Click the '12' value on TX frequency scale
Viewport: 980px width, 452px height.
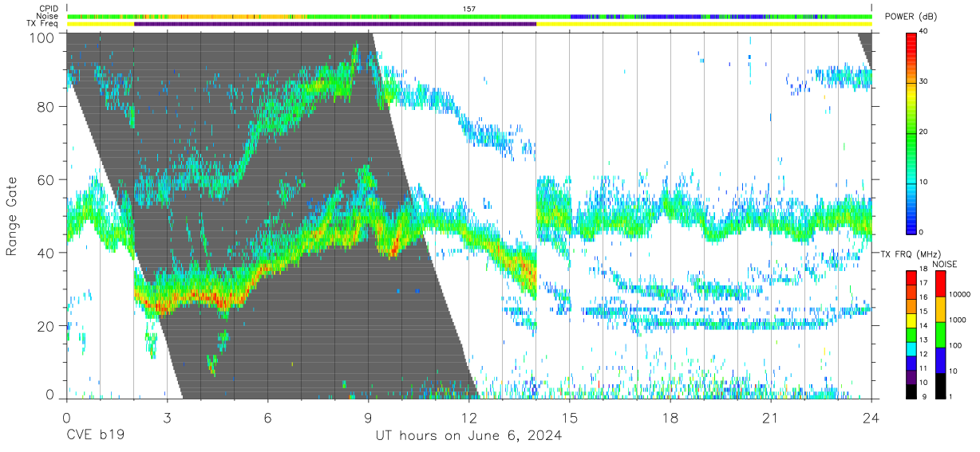(x=923, y=354)
